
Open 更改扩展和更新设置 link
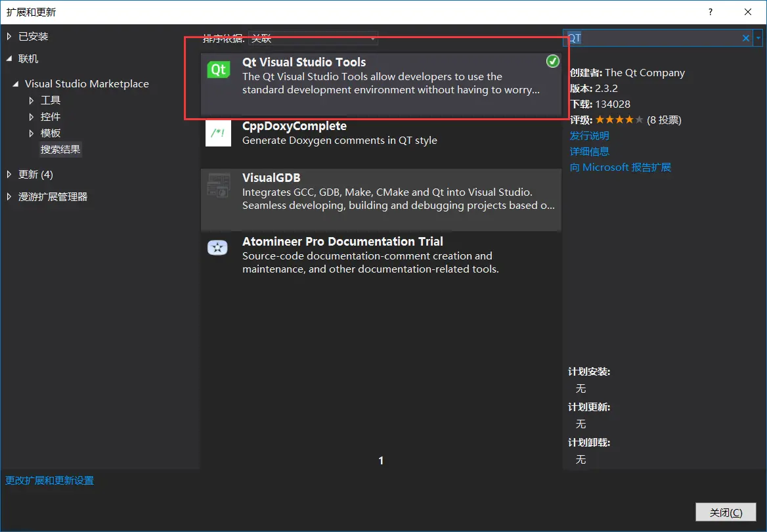pos(49,481)
